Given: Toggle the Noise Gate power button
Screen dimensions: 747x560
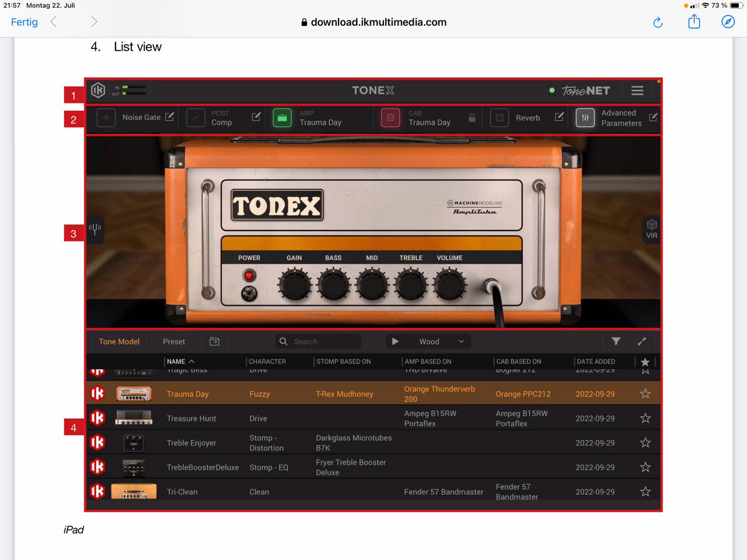Looking at the screenshot, I should [x=106, y=117].
